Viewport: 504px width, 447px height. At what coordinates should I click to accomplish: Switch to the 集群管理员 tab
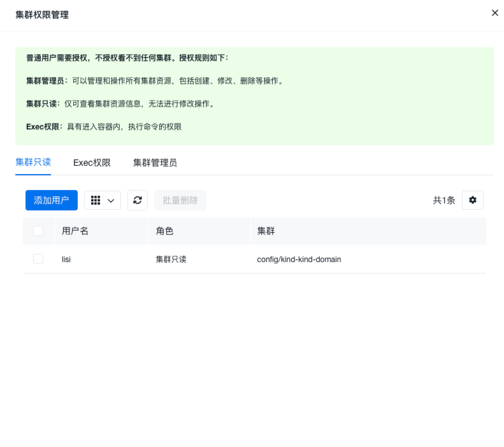click(x=155, y=163)
